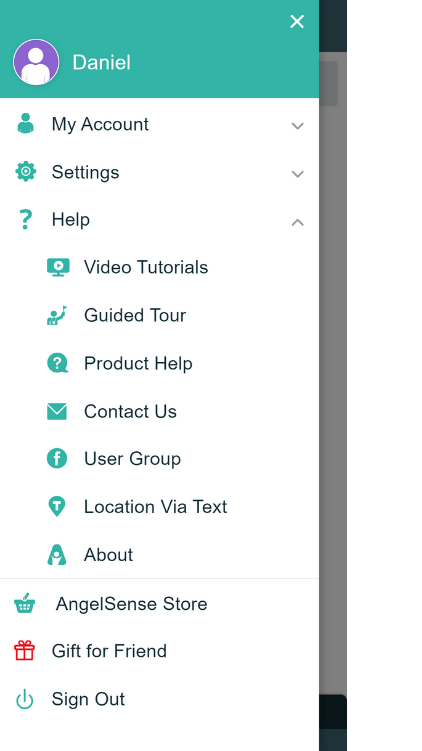Click the AngelSense Store basket icon

pyautogui.click(x=24, y=603)
